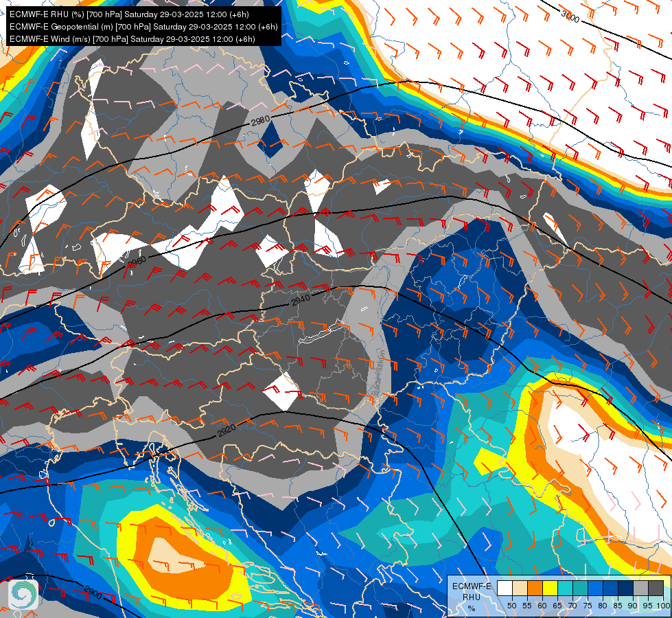Select the ECMWF-E RHU (%) header line

click(x=129, y=14)
